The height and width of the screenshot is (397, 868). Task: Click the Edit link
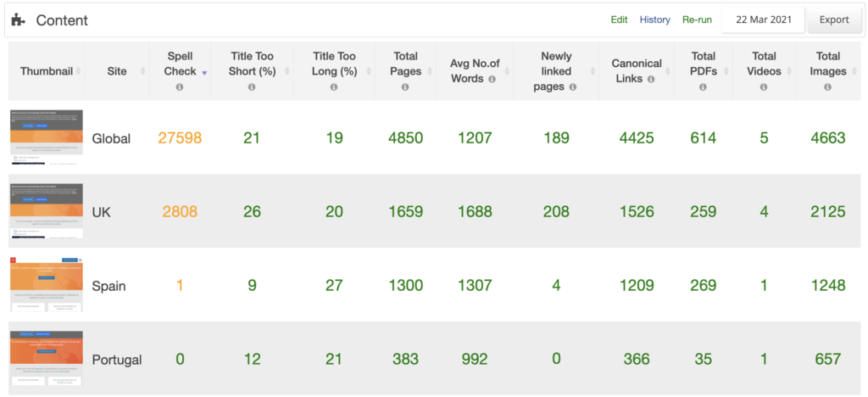point(619,20)
